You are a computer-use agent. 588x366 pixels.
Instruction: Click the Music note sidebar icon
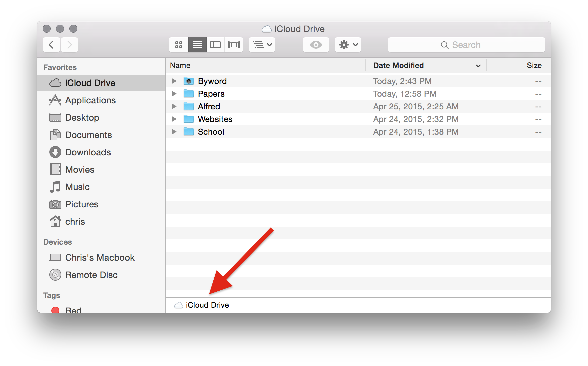(x=55, y=187)
